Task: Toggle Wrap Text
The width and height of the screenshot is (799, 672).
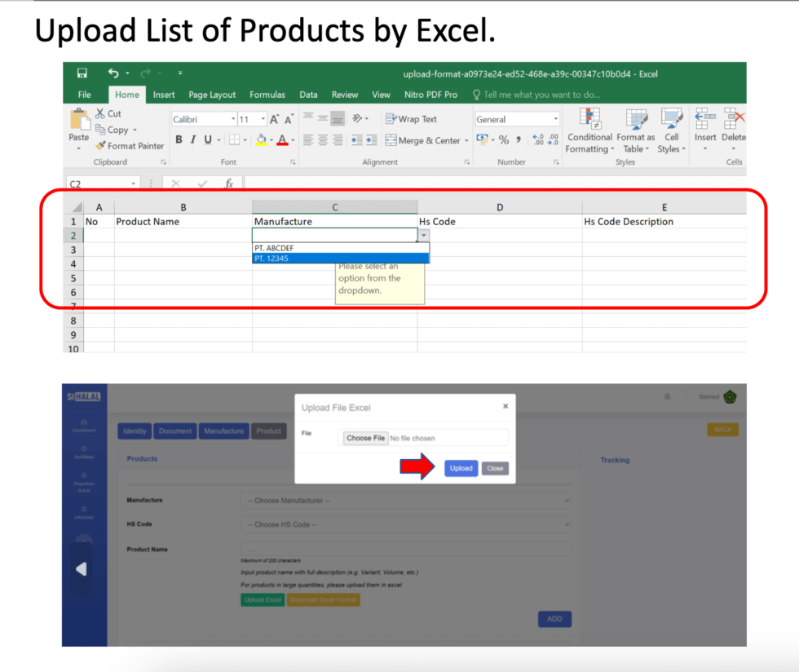Action: (x=411, y=119)
